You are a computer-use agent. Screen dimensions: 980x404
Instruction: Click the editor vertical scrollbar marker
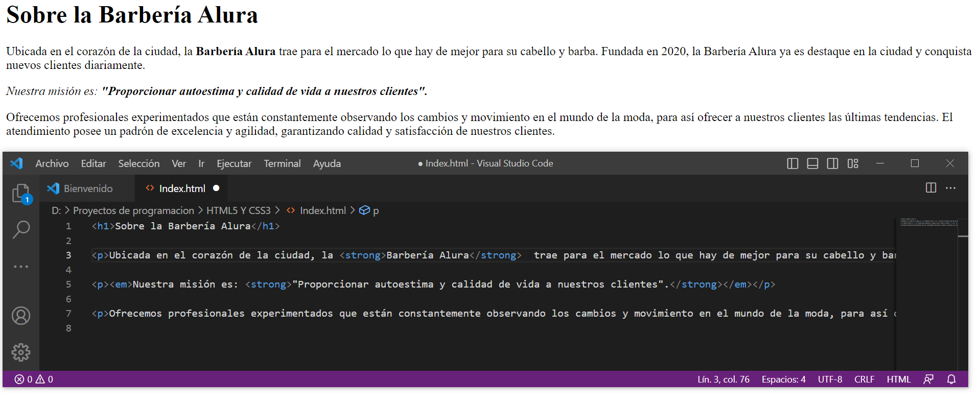pyautogui.click(x=963, y=236)
